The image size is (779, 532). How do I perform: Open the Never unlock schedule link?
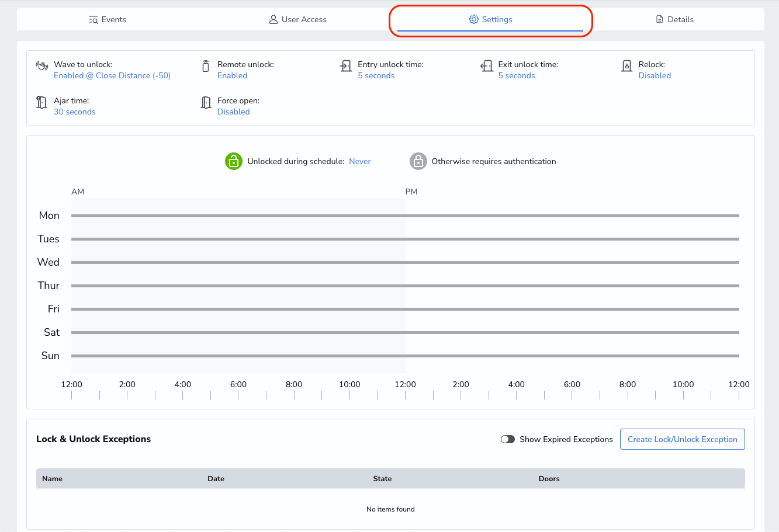coord(360,161)
